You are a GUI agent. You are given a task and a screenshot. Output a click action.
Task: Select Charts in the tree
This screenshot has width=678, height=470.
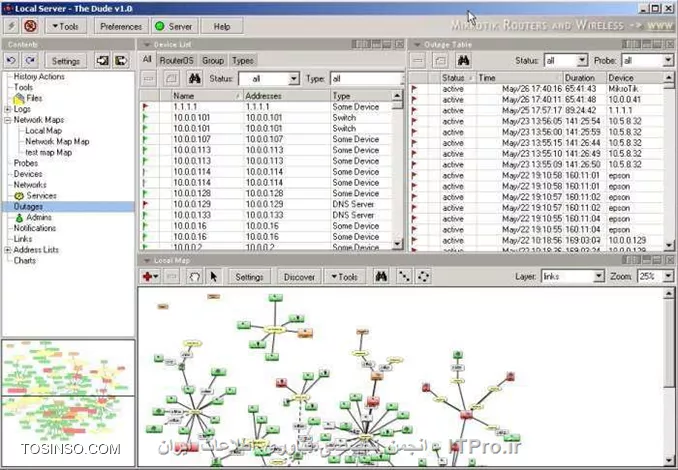pos(25,260)
